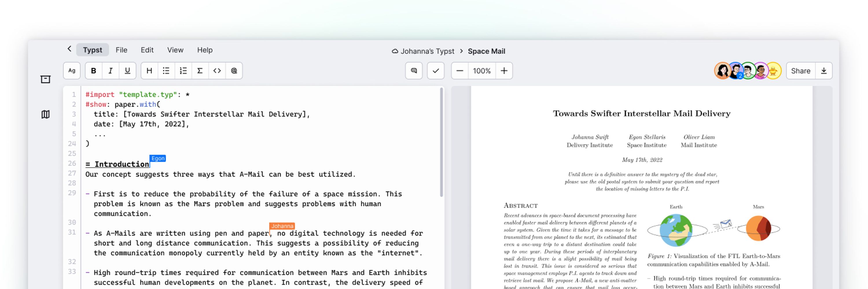The width and height of the screenshot is (868, 289).
Task: Toggle italic formatting
Action: click(x=111, y=71)
